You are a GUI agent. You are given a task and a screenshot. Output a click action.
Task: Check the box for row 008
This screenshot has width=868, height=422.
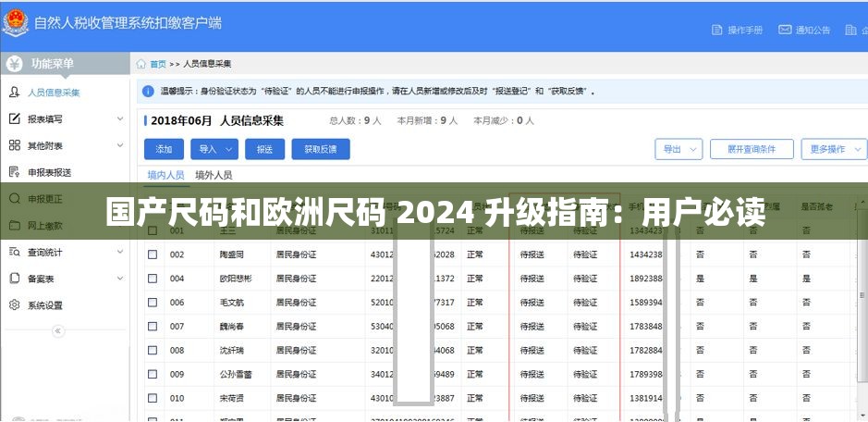(x=153, y=350)
